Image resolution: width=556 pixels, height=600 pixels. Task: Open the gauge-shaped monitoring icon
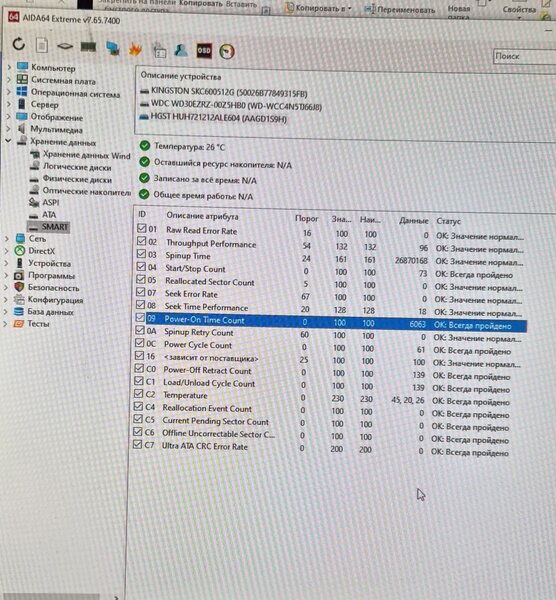coord(227,52)
